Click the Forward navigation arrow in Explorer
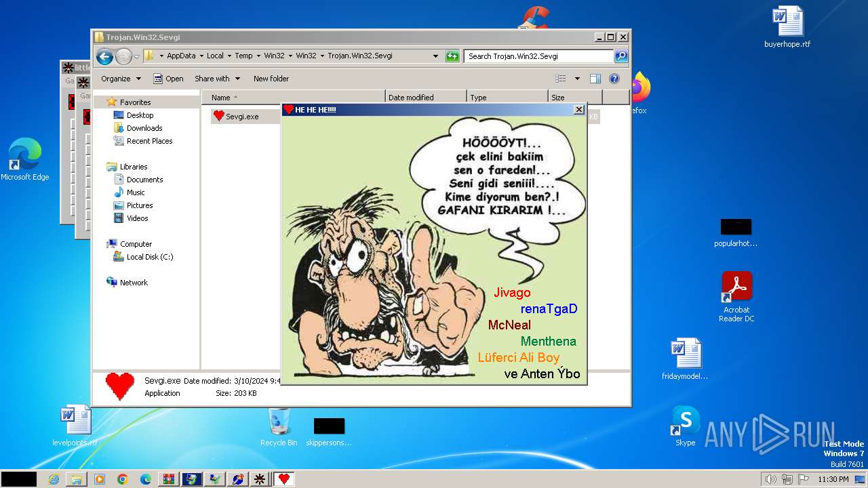The width and height of the screenshot is (868, 488). click(x=123, y=56)
